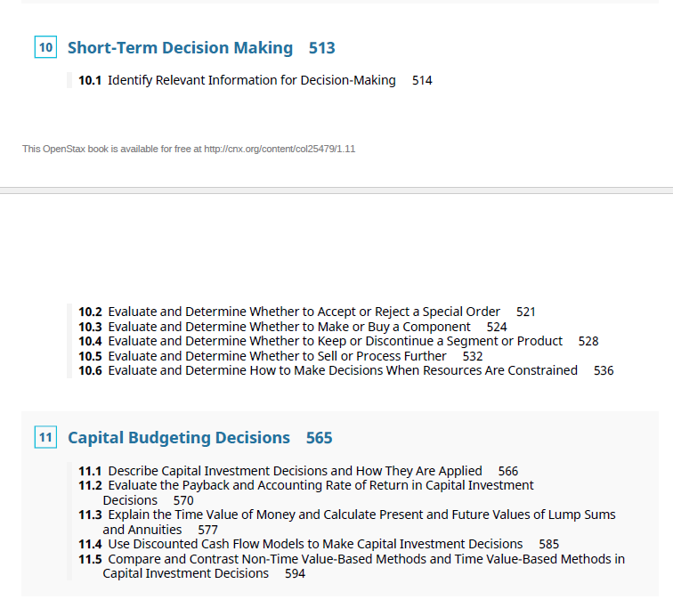This screenshot has width=673, height=616.
Task: Open section 11.5 Compare and Contrast Methods
Action: (352, 566)
